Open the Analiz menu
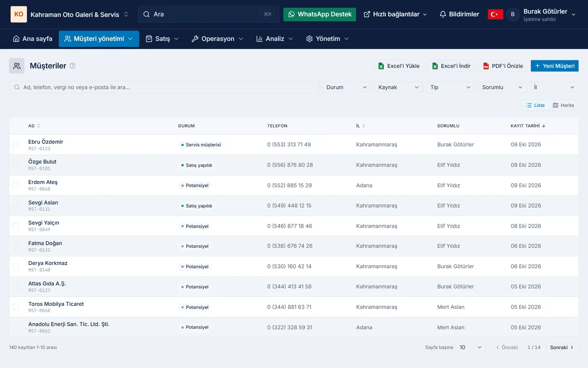The width and height of the screenshot is (588, 368). point(274,39)
